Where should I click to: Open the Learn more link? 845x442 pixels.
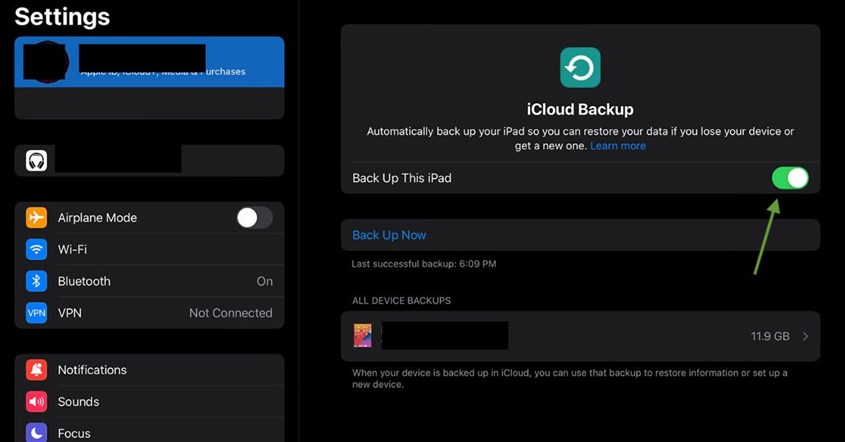click(x=618, y=146)
